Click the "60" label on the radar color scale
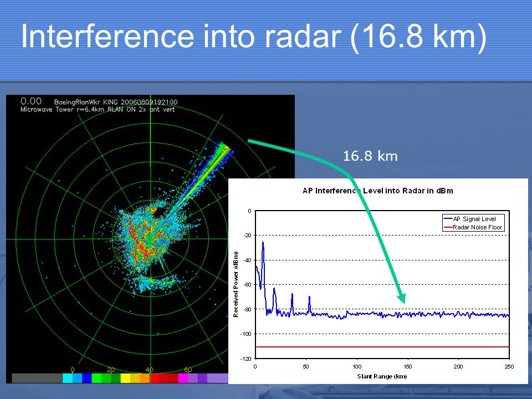 click(188, 370)
